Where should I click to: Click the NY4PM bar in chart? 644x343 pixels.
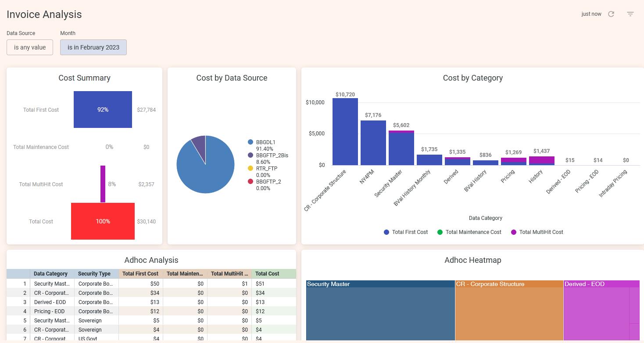[x=373, y=143]
